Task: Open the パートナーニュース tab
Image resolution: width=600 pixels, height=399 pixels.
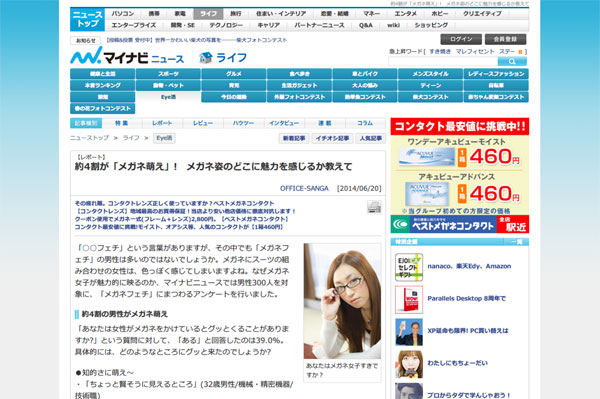Action: pyautogui.click(x=319, y=25)
